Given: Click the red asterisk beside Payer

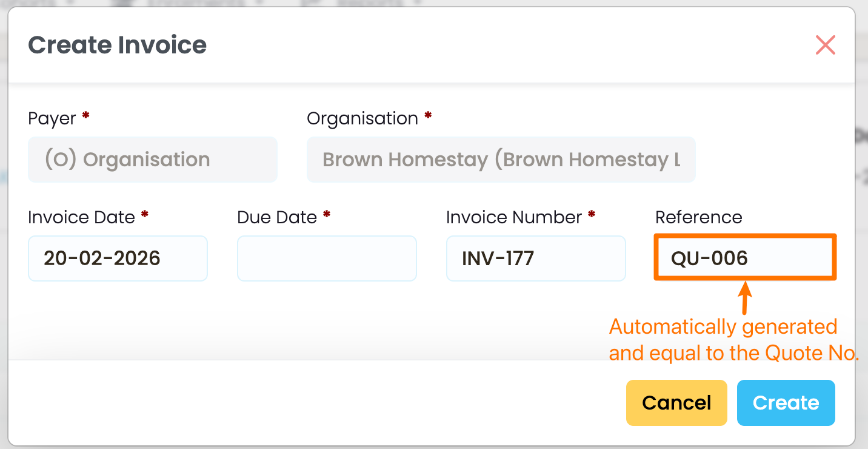Looking at the screenshot, I should [x=85, y=115].
